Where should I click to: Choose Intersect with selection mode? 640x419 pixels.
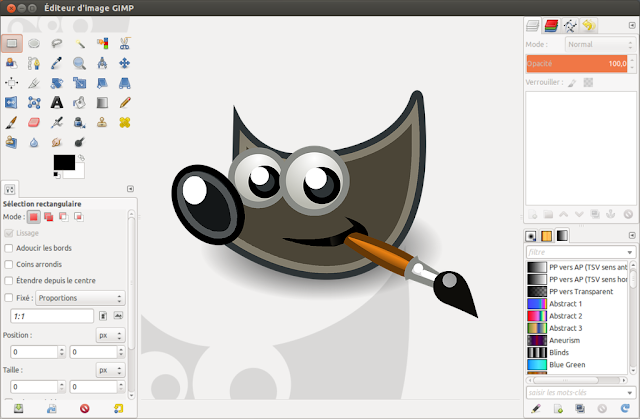tap(79, 217)
